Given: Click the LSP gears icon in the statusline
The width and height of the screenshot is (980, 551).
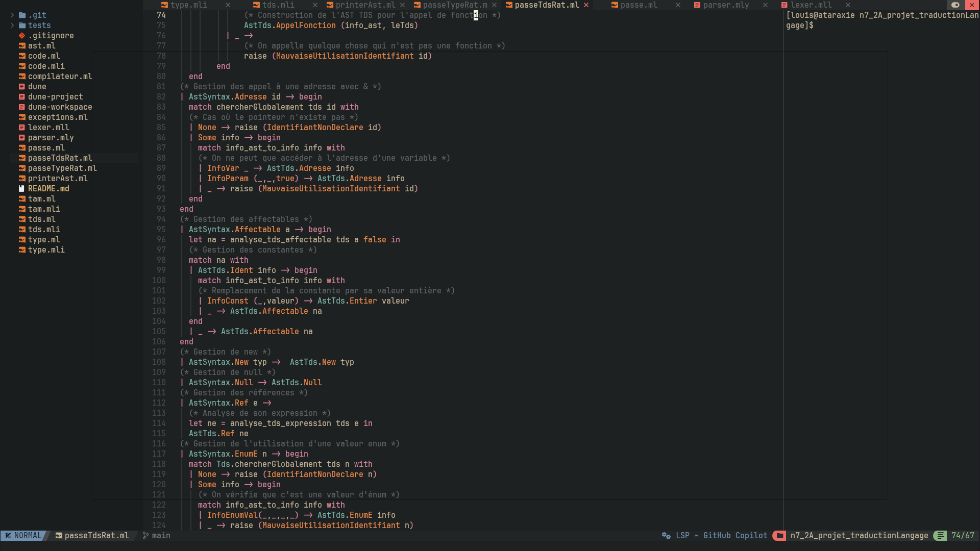Looking at the screenshot, I should click(x=666, y=536).
